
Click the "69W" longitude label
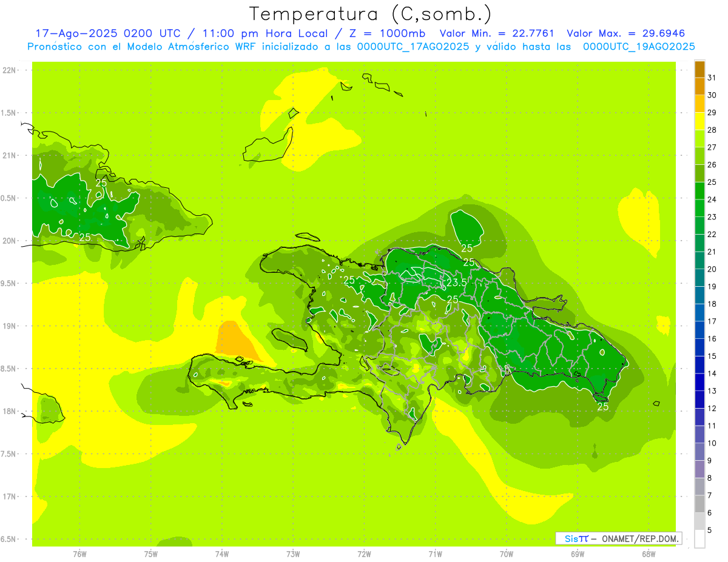[578, 554]
